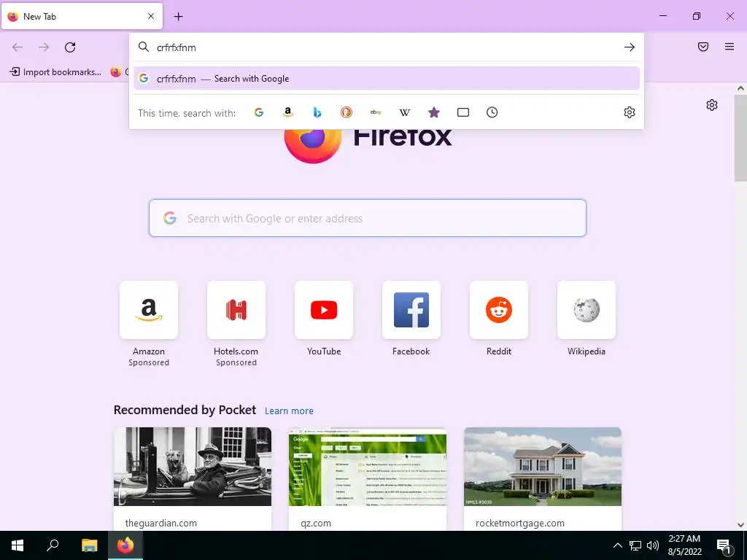
Task: Search open tabs using the tab icon
Action: pyautogui.click(x=463, y=112)
